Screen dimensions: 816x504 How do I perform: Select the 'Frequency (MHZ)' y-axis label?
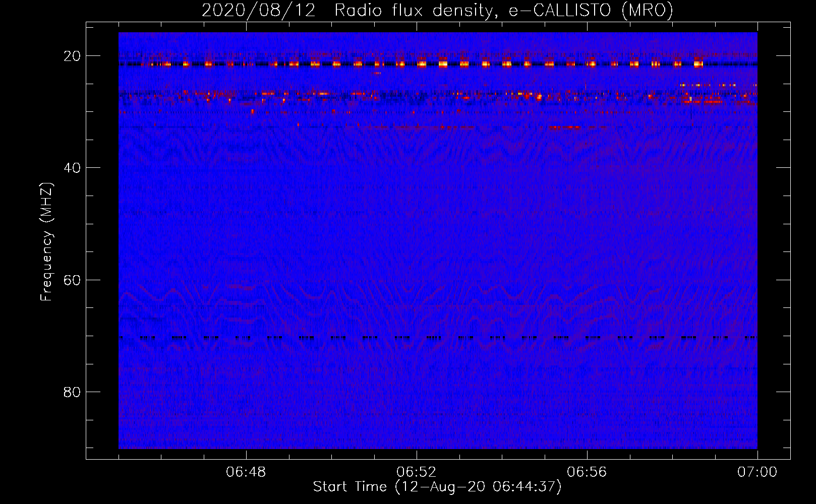[46, 241]
